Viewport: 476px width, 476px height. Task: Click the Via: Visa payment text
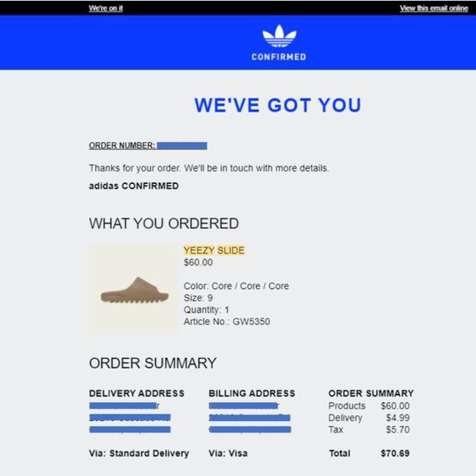point(227,453)
